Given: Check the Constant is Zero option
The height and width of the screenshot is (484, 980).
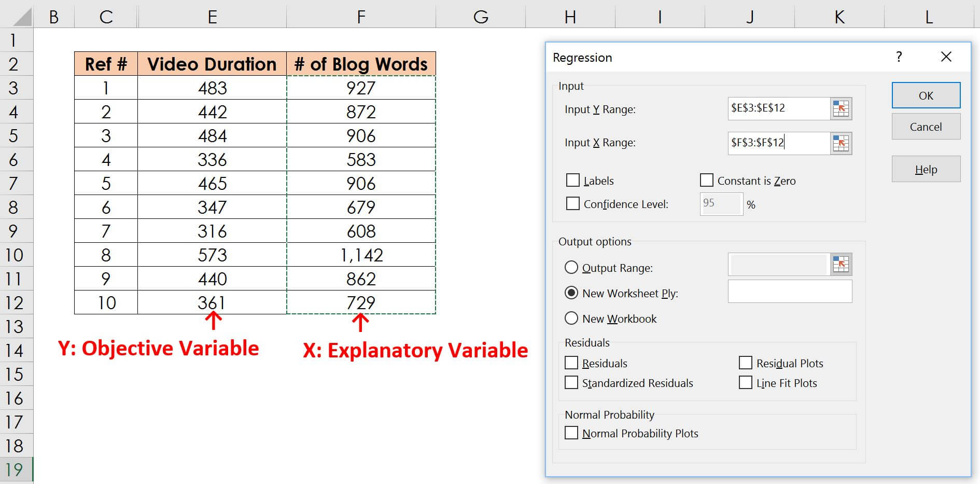Looking at the screenshot, I should pyautogui.click(x=706, y=180).
